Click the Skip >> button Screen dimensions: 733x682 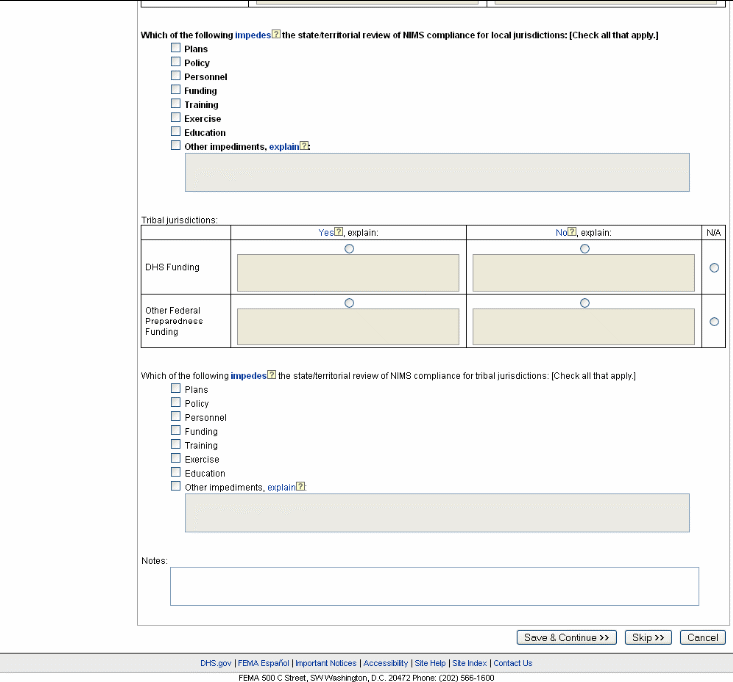649,638
